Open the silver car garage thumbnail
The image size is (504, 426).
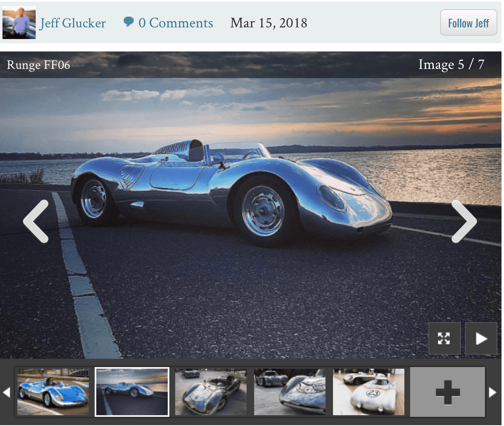click(x=211, y=392)
